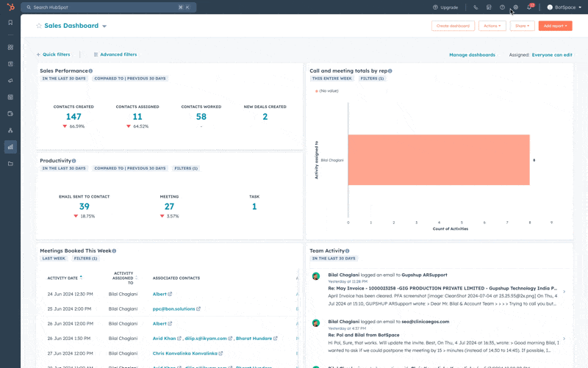The width and height of the screenshot is (588, 368).
Task: Open the Add report dropdown button
Action: click(556, 26)
